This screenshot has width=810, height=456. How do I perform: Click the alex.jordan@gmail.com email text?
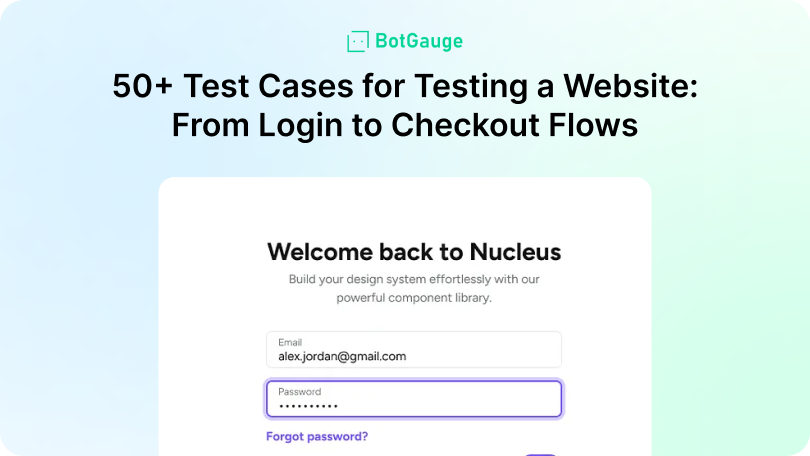[342, 356]
